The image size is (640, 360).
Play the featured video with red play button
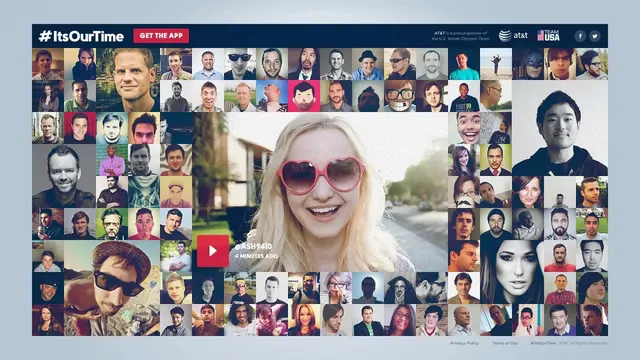click(x=213, y=251)
